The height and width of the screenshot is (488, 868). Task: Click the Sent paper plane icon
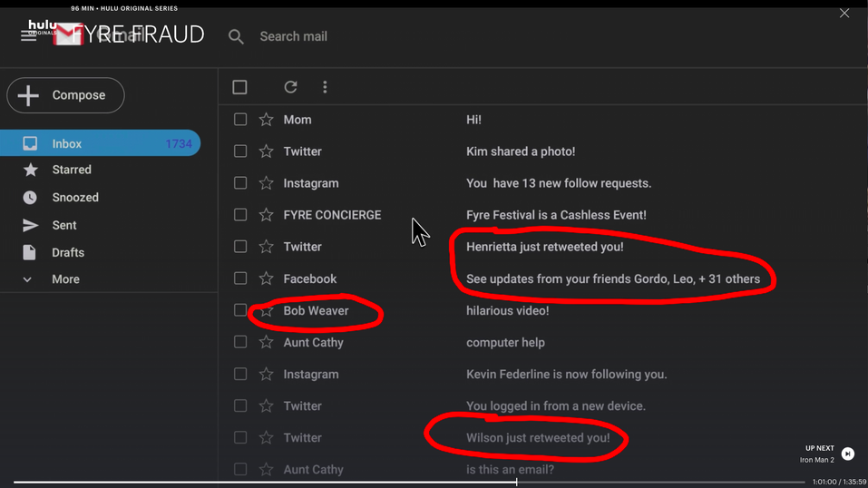click(x=30, y=225)
